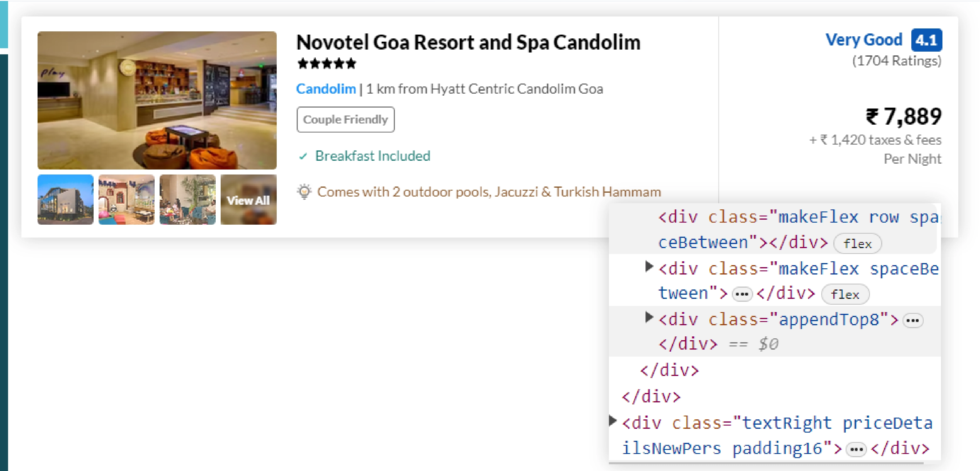Click View All photos thumbnail
980x471 pixels.
pos(248,200)
